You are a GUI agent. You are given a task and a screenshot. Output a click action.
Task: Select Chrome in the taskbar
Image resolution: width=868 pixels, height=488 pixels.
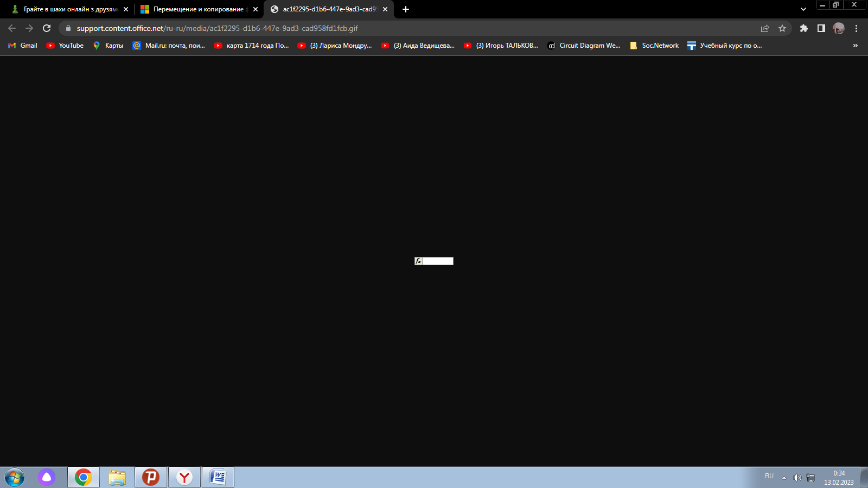point(84,477)
